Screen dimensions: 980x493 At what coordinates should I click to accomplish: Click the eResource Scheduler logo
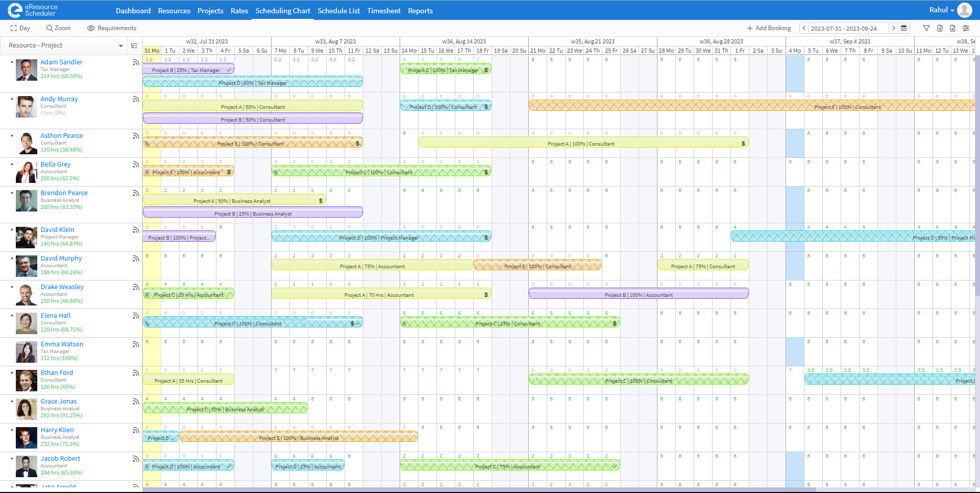tap(33, 10)
